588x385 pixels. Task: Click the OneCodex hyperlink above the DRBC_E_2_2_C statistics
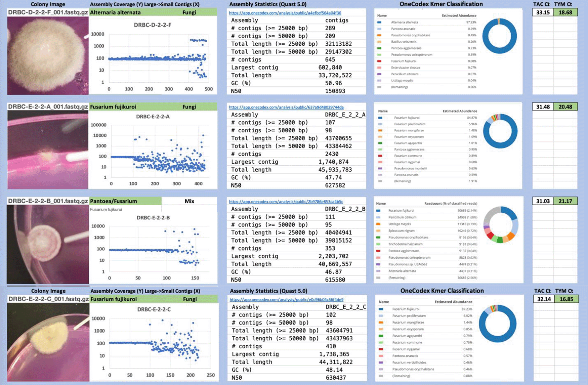pyautogui.click(x=286, y=299)
